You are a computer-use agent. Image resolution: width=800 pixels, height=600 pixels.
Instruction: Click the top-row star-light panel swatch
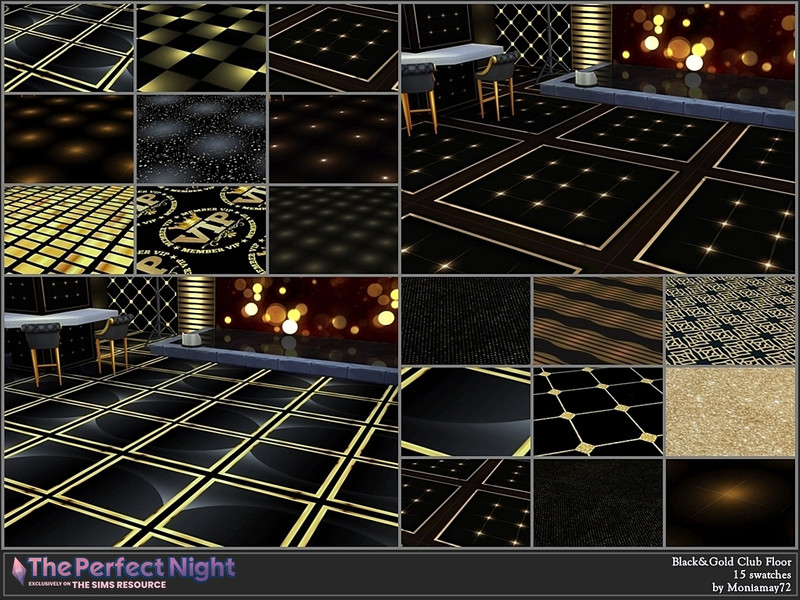pyautogui.click(x=333, y=48)
